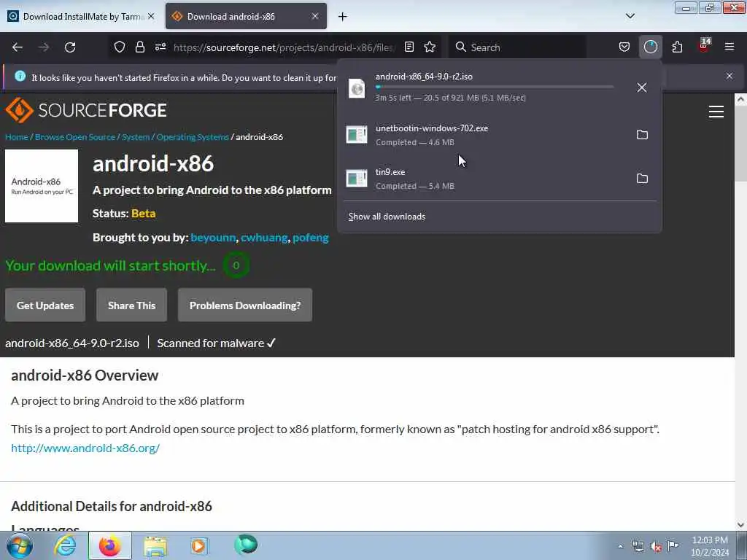The width and height of the screenshot is (747, 560).
Task: Show hidden system tray icons arrow
Action: 620,546
